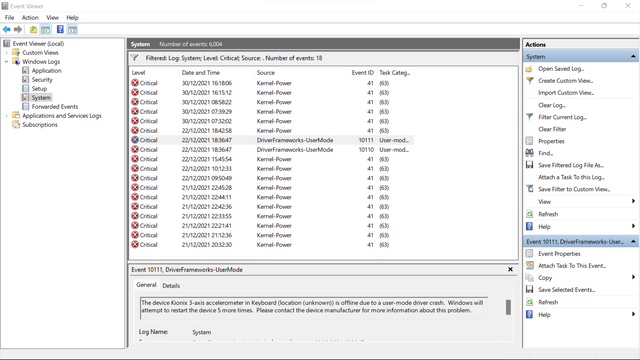This screenshot has height=360, width=640.
Task: Select the System log in tree
Action: click(41, 98)
